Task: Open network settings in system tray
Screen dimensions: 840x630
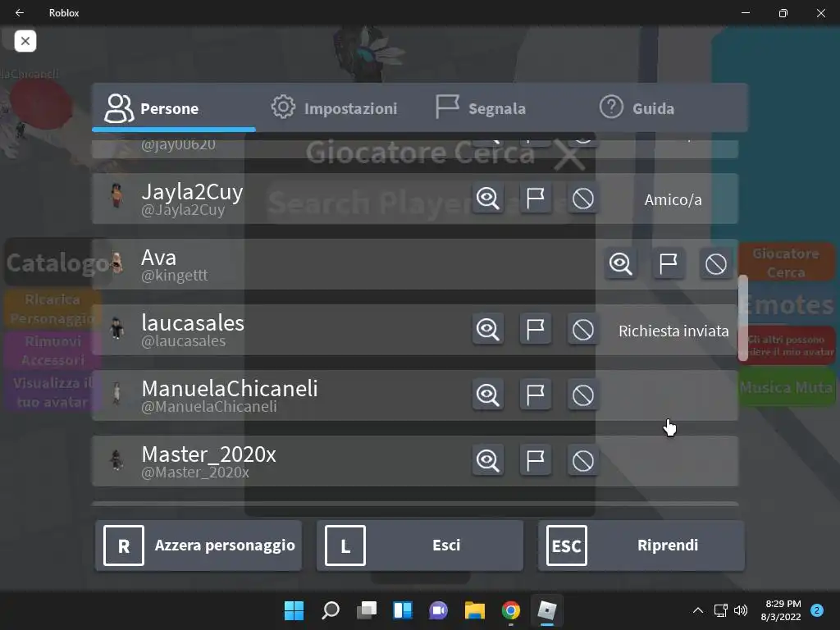Action: coord(720,610)
